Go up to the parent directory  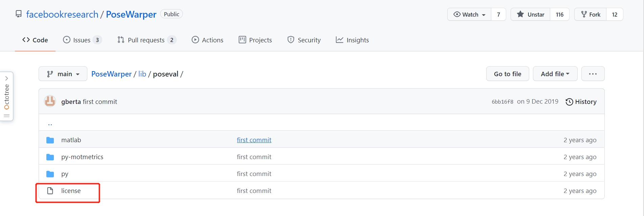point(50,124)
